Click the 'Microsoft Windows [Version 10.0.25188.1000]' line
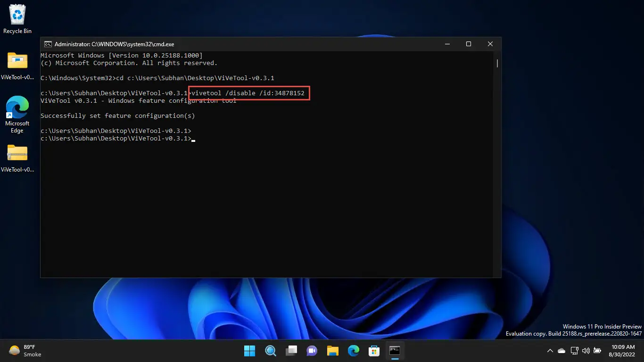This screenshot has width=644, height=362. (x=122, y=56)
